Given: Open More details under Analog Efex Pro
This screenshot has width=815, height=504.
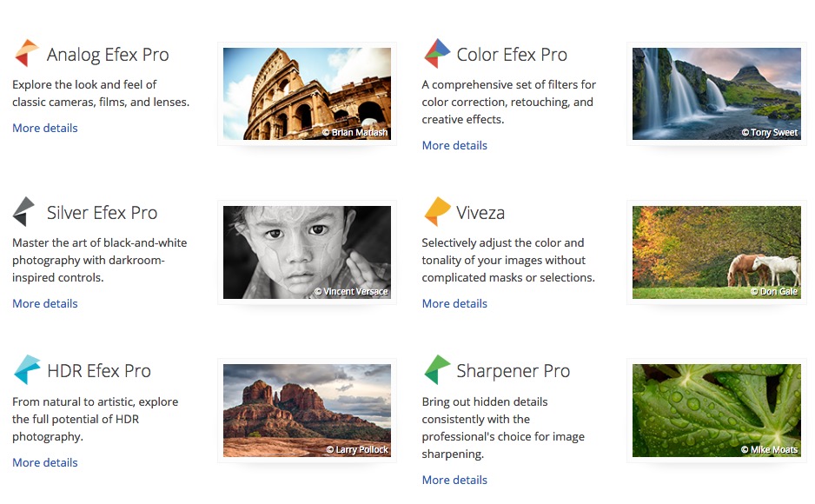Looking at the screenshot, I should 45,128.
